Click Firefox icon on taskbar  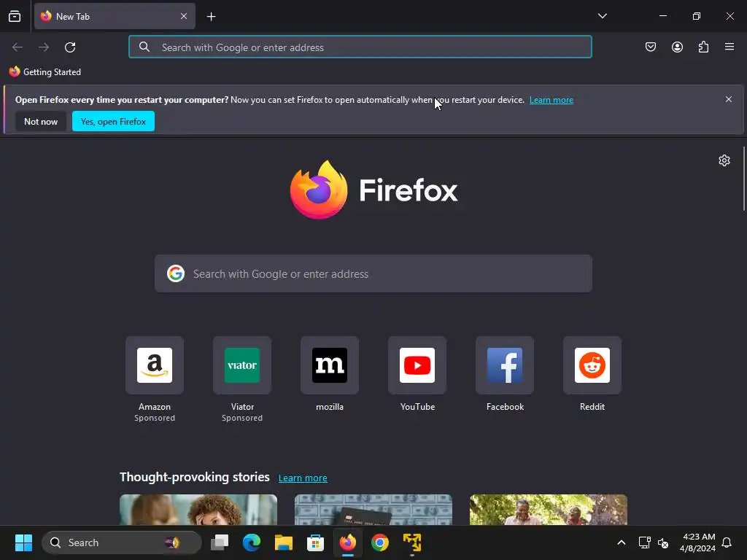(x=348, y=542)
